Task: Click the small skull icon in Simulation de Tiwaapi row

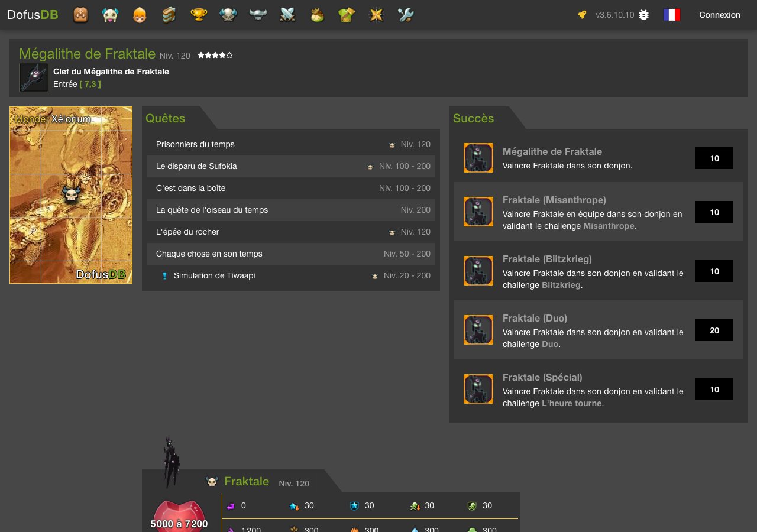Action: pyautogui.click(x=375, y=276)
